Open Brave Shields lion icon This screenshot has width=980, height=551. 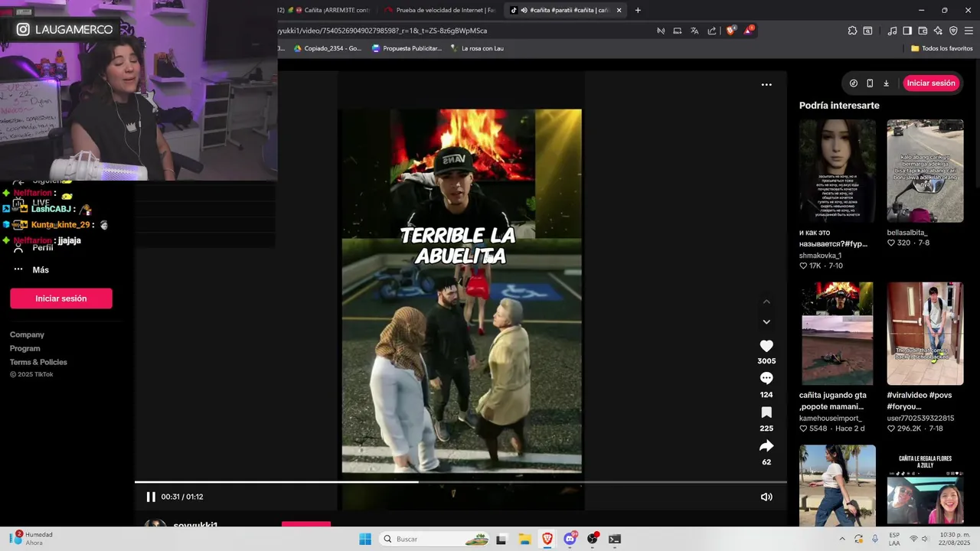click(730, 31)
